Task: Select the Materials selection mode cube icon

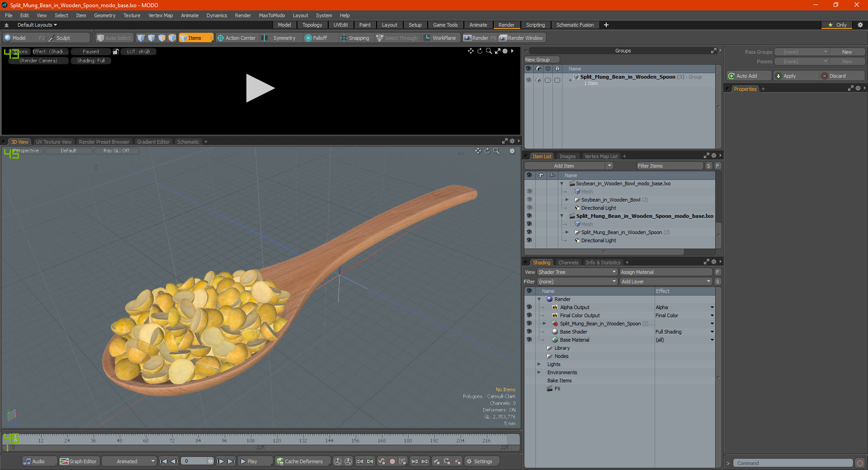Action: tap(172, 38)
